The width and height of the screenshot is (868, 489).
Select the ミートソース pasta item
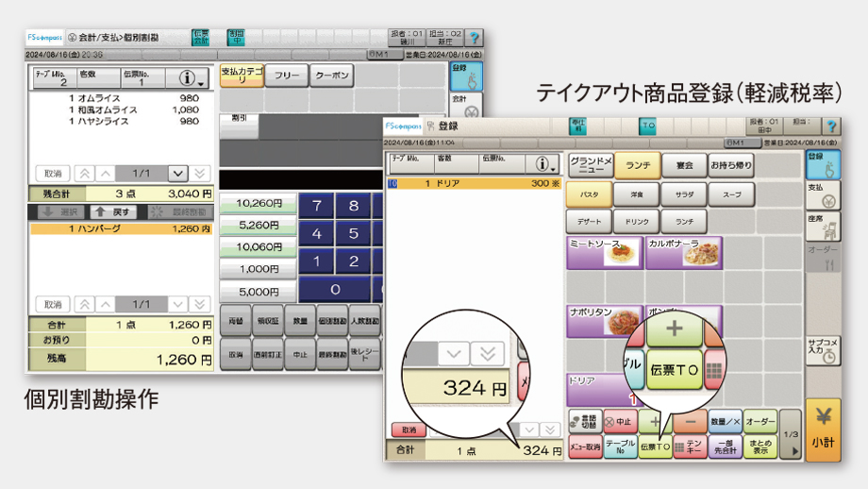[x=605, y=253]
